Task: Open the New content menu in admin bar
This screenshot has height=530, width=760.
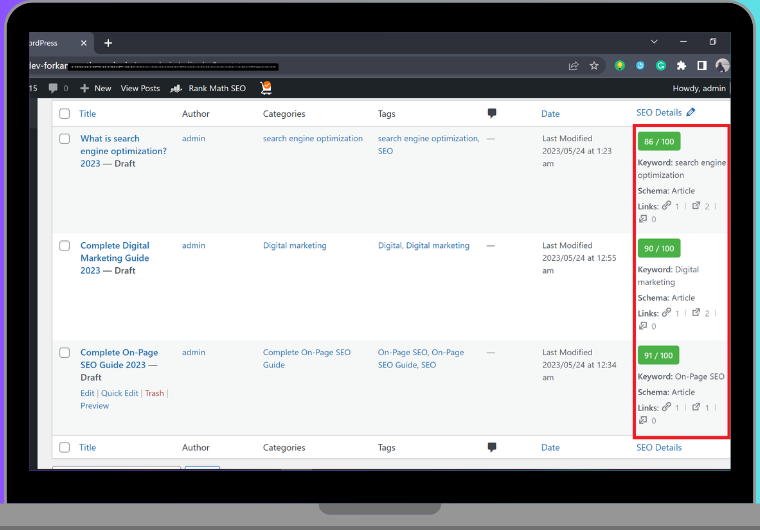Action: (x=96, y=88)
